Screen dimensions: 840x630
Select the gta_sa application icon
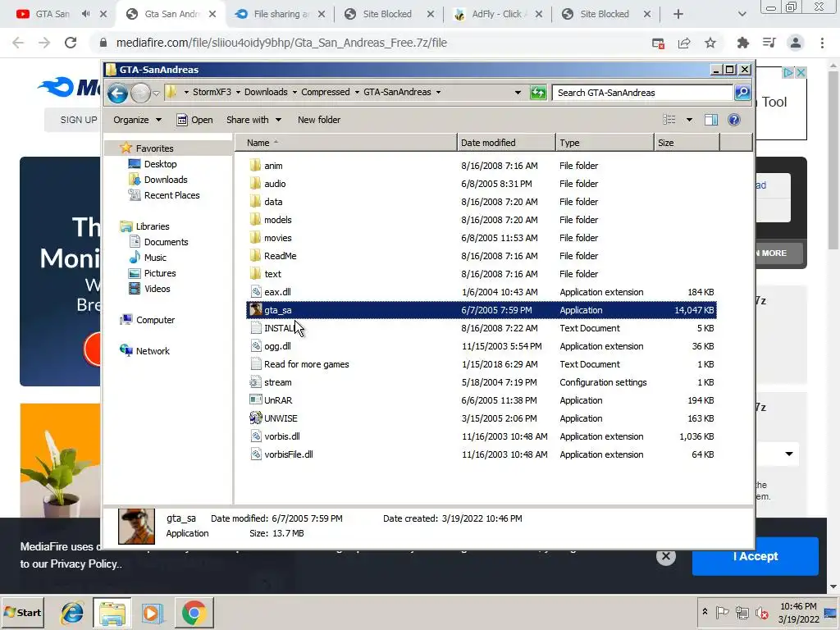[256, 309]
